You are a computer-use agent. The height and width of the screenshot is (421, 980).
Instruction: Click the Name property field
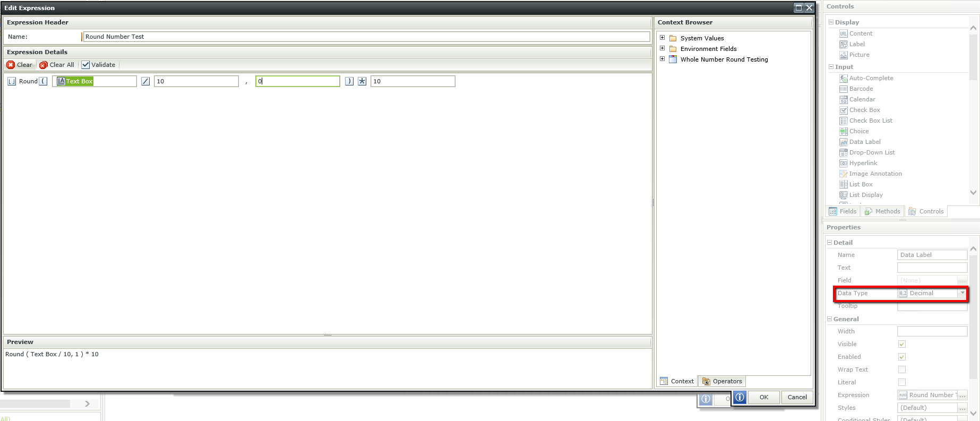point(932,255)
